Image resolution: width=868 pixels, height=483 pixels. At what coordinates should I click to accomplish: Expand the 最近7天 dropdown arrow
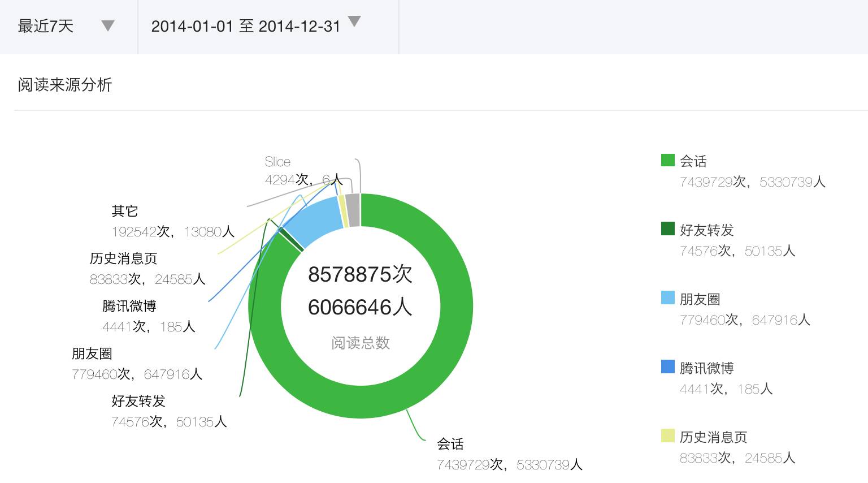click(x=108, y=26)
